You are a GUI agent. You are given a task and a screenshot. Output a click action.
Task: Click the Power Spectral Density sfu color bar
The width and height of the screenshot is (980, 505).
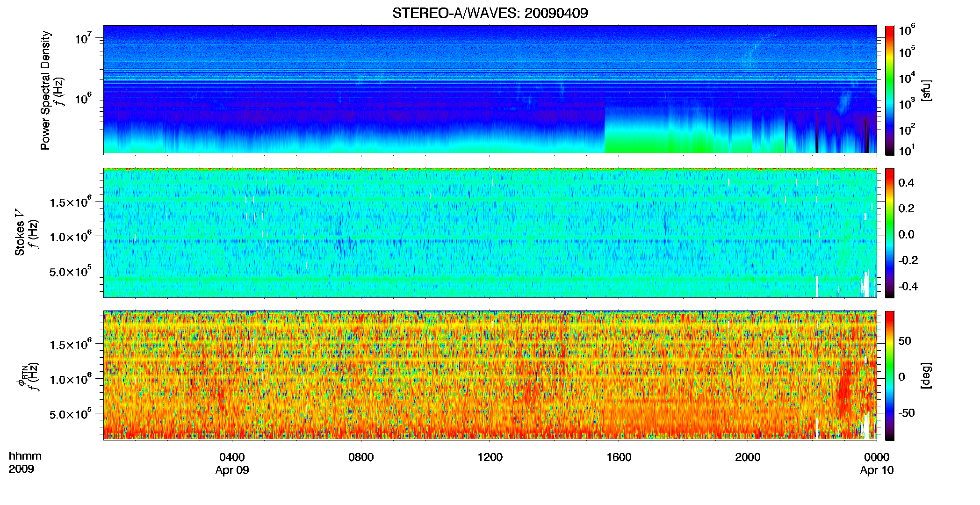(x=890, y=90)
